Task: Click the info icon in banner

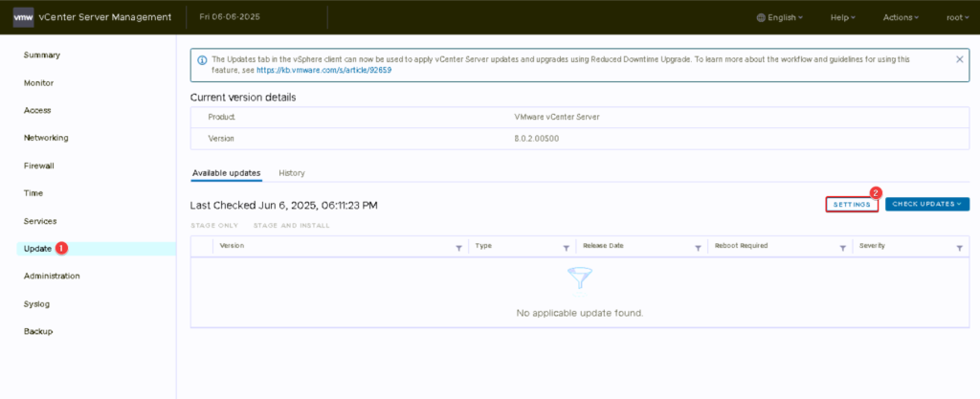Action: coord(202,59)
